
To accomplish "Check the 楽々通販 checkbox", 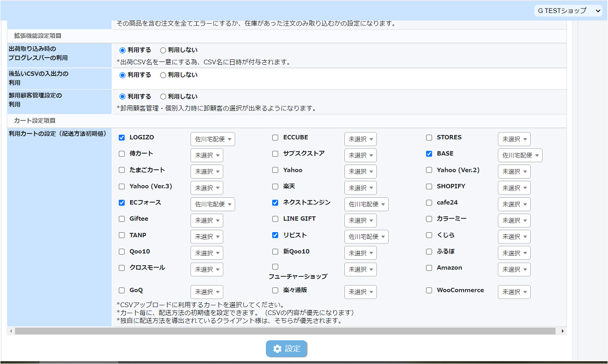I will point(276,290).
